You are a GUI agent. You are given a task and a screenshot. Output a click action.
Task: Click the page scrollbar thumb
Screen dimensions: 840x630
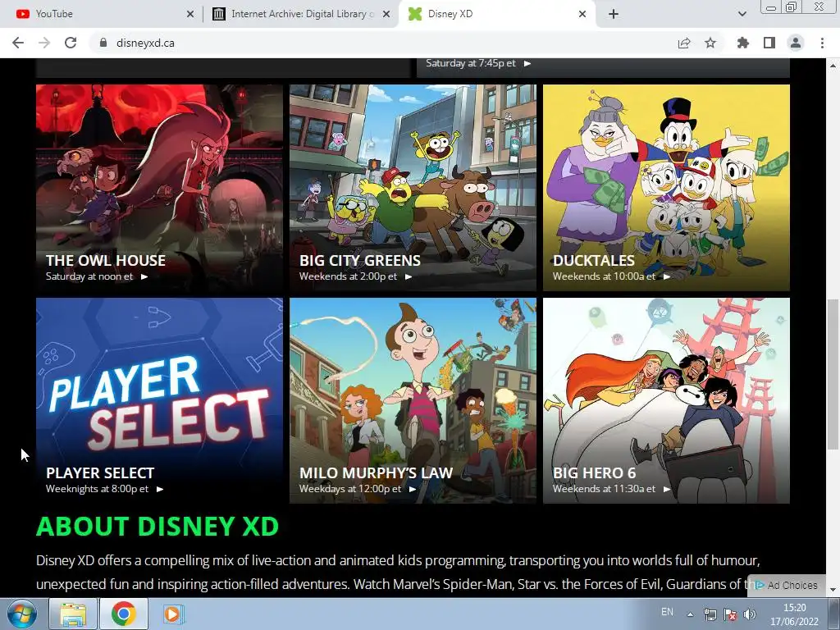833,374
